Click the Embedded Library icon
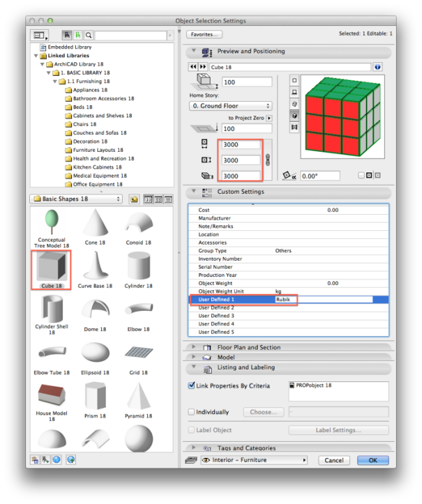The width and height of the screenshot is (422, 504). click(x=43, y=47)
